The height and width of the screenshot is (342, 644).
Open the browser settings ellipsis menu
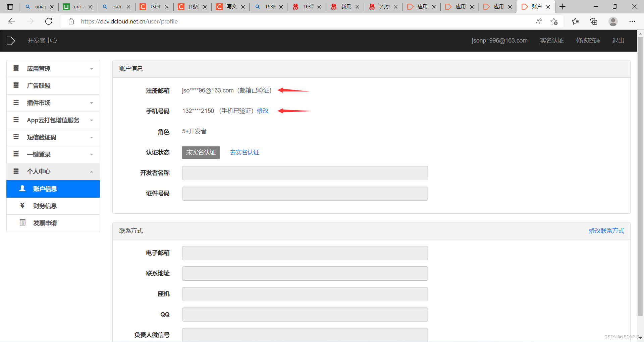click(x=632, y=21)
